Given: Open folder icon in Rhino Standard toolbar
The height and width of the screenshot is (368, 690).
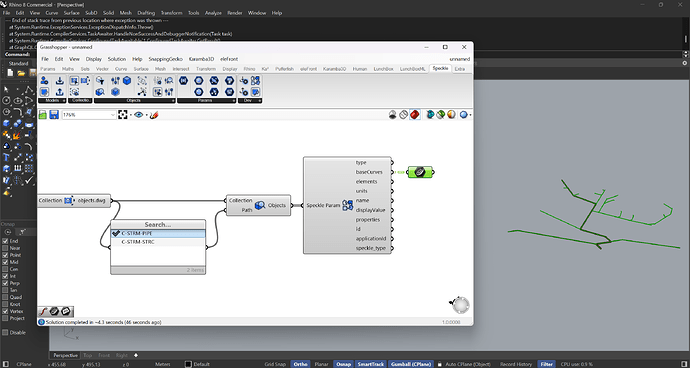Looking at the screenshot, I should [x=21, y=73].
